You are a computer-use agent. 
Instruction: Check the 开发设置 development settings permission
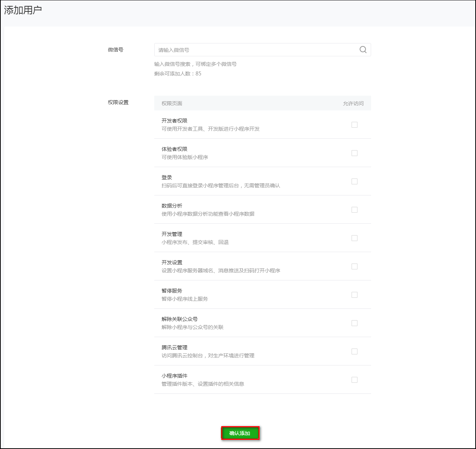point(354,266)
